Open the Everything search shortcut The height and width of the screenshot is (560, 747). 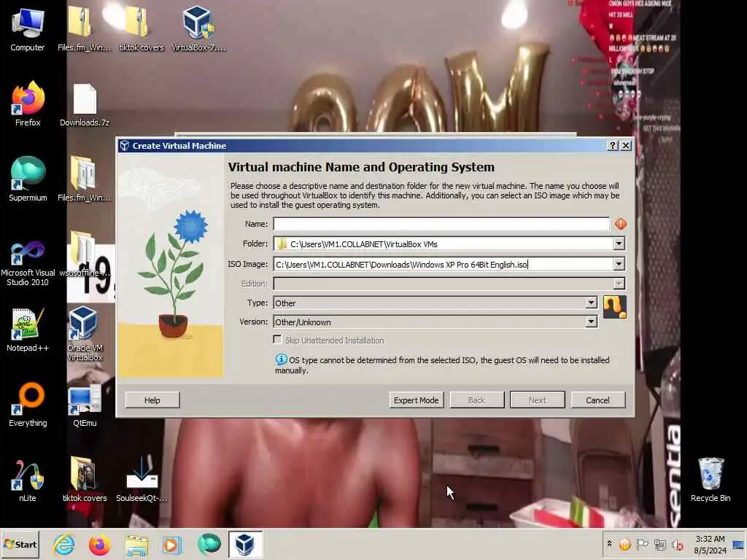(28, 405)
